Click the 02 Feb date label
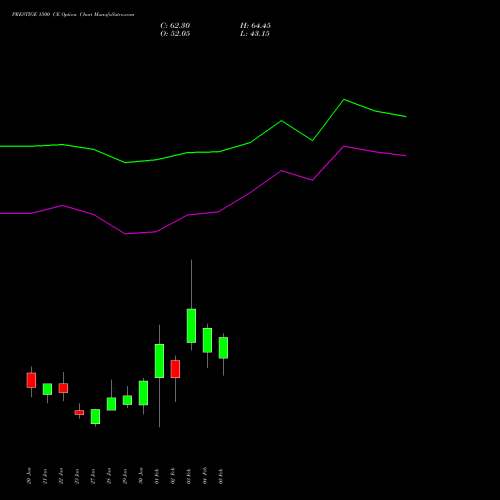 tap(173, 476)
